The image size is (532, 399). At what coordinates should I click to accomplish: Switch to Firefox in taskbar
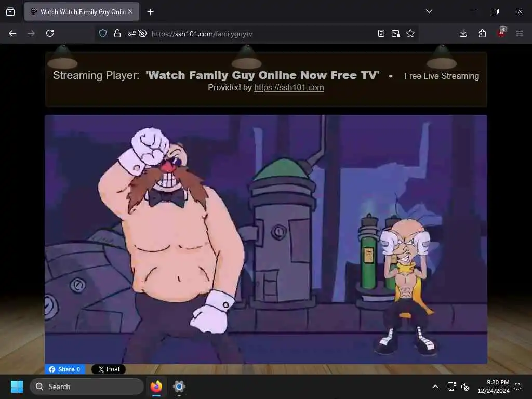coord(156,387)
